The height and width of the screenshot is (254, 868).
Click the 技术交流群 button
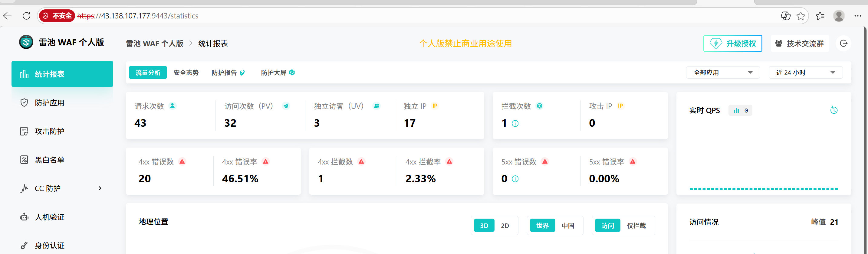[800, 44]
